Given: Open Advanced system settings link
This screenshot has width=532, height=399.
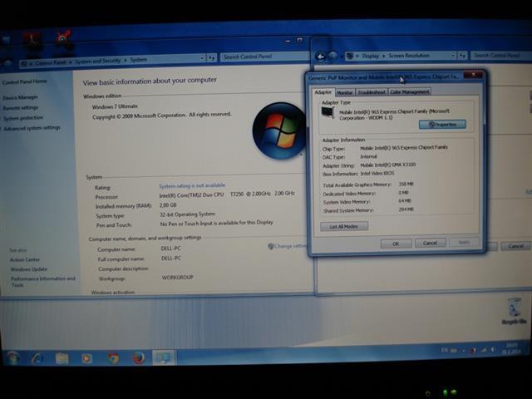Looking at the screenshot, I should 32,128.
